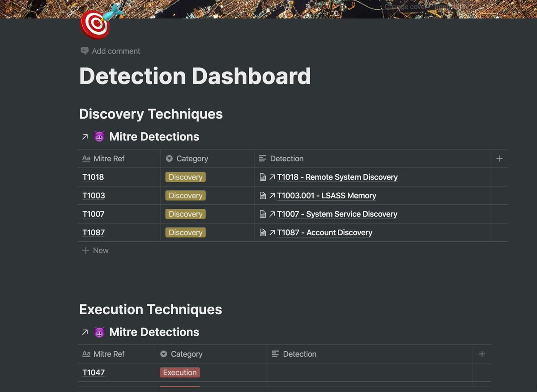The image size is (537, 392).
Task: Open the T1007 Mitre Ref entry
Action: point(93,214)
